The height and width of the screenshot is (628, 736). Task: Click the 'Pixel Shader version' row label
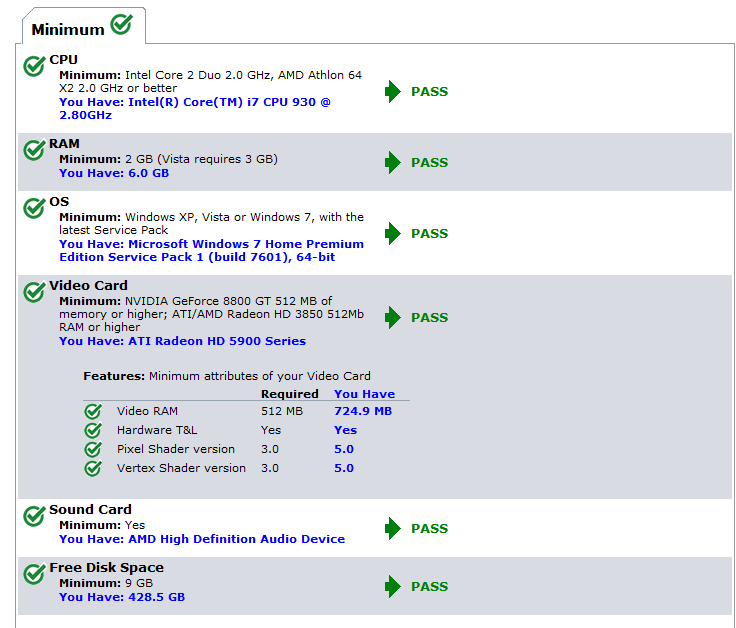[x=176, y=449]
